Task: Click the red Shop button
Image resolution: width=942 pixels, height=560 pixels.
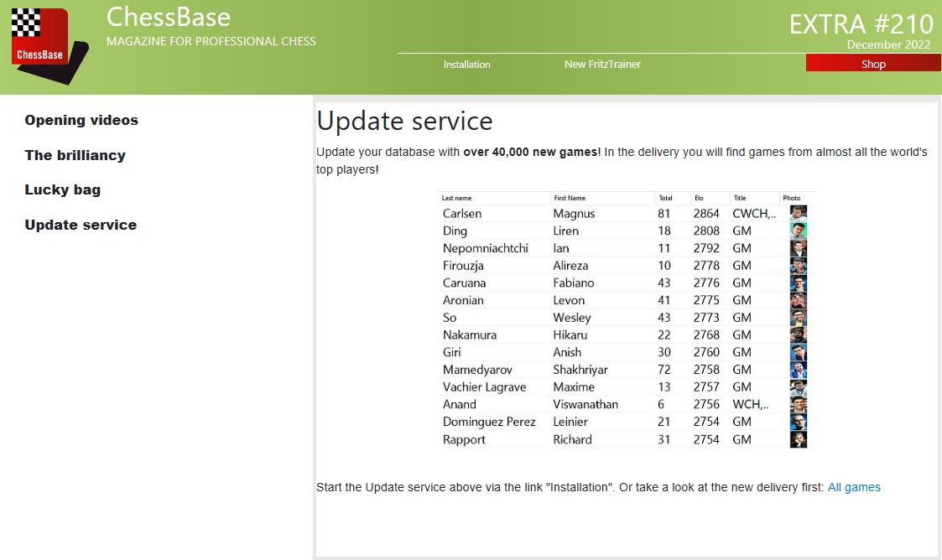Action: (872, 65)
